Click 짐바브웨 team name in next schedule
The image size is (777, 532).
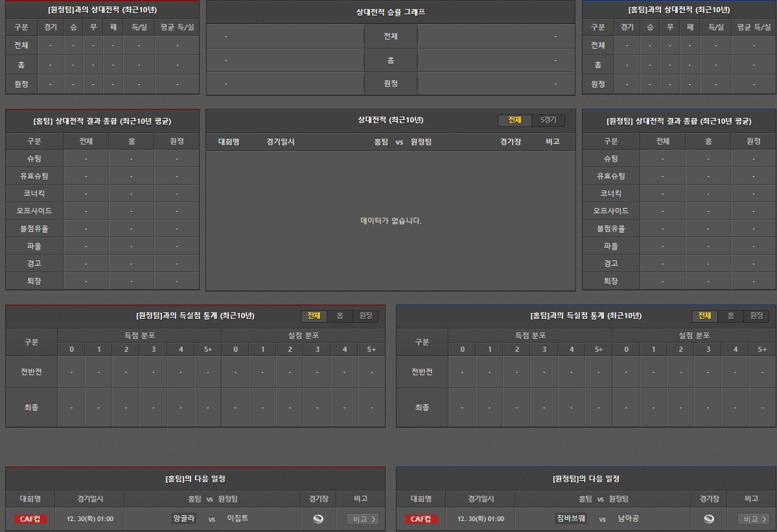[571, 518]
